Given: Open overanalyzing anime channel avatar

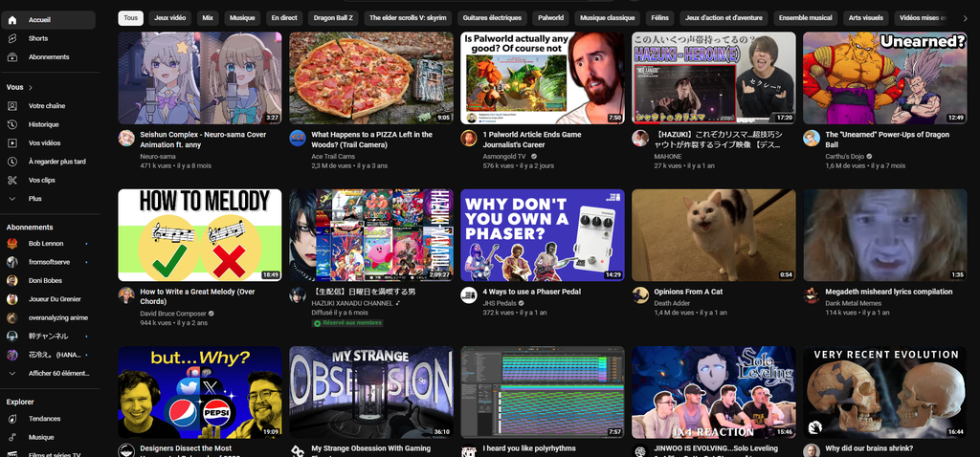Looking at the screenshot, I should click(x=11, y=317).
